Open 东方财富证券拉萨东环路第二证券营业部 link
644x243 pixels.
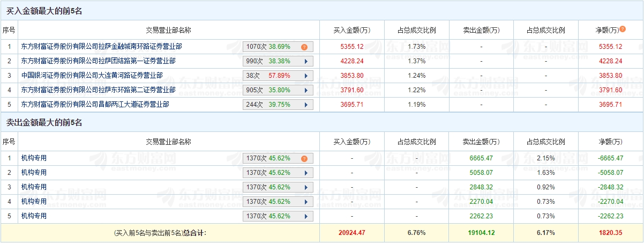click(x=98, y=91)
